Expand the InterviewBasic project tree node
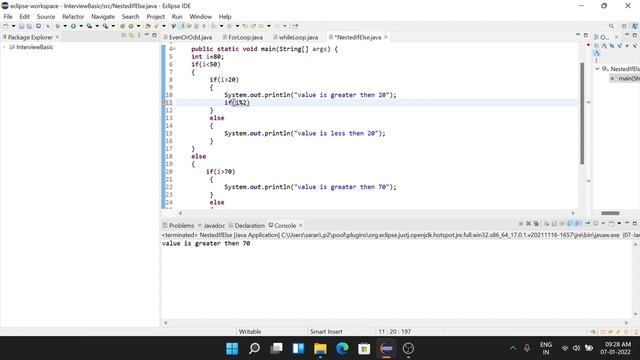This screenshot has width=640, height=360. click(4, 47)
